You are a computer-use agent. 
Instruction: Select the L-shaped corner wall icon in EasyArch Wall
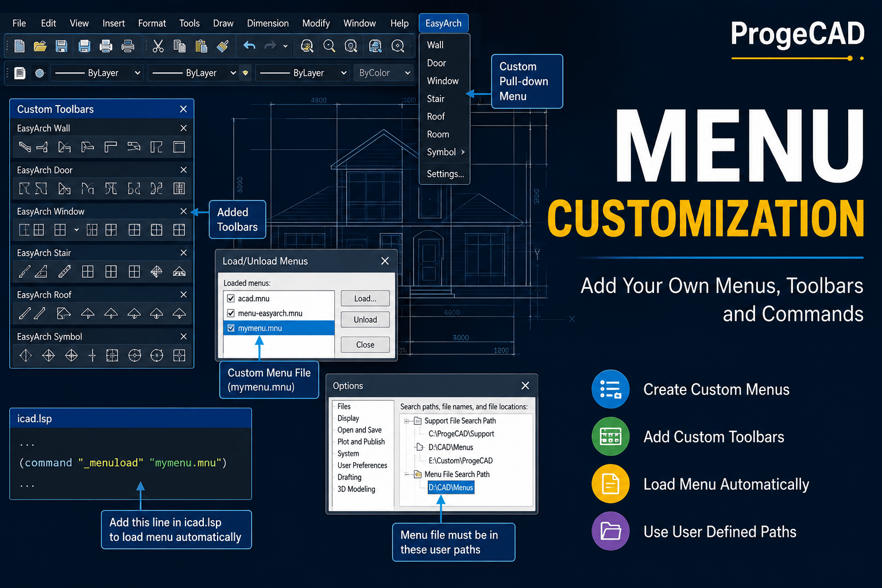tap(111, 147)
